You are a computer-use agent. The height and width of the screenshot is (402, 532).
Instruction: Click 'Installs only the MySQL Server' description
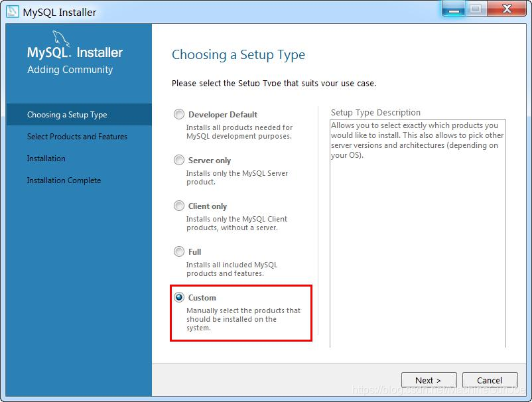coord(237,173)
